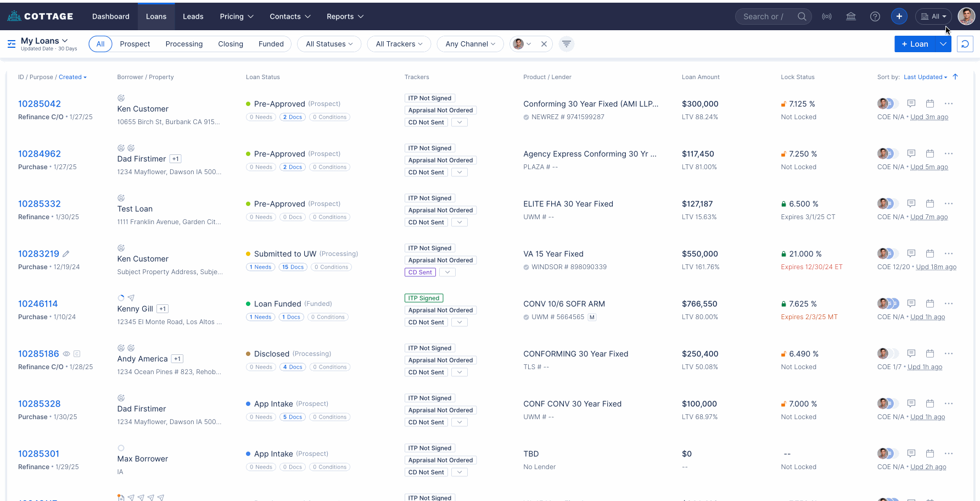Screen dimensions: 980x501
Task: Click the sort direction arrow icon
Action: tap(955, 77)
